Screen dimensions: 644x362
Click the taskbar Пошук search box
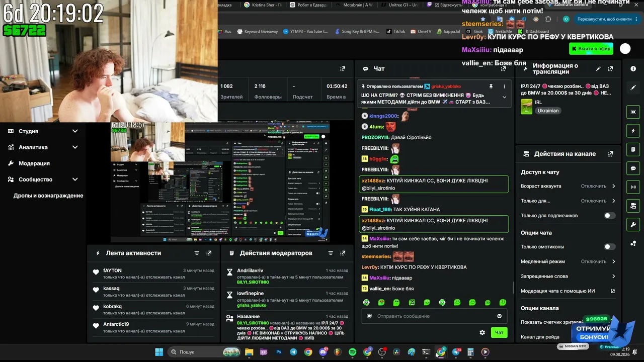(204, 352)
